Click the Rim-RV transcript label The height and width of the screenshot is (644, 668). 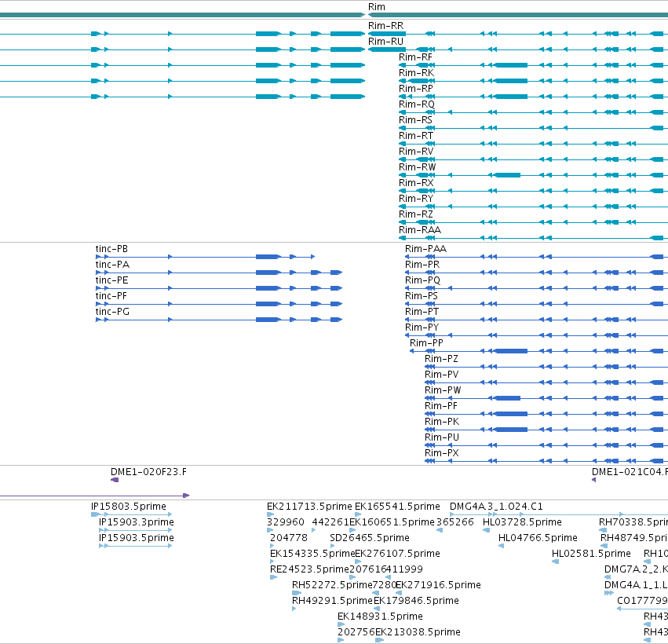pyautogui.click(x=416, y=152)
